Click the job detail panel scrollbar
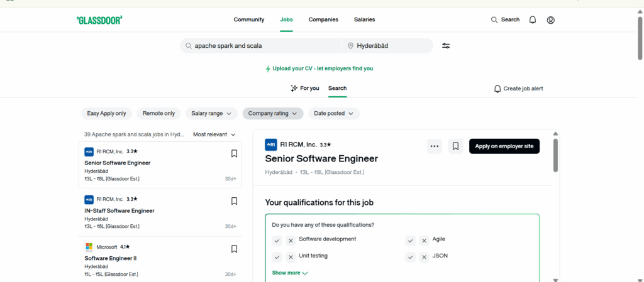Viewport: 644px width, 282px height. (x=556, y=155)
